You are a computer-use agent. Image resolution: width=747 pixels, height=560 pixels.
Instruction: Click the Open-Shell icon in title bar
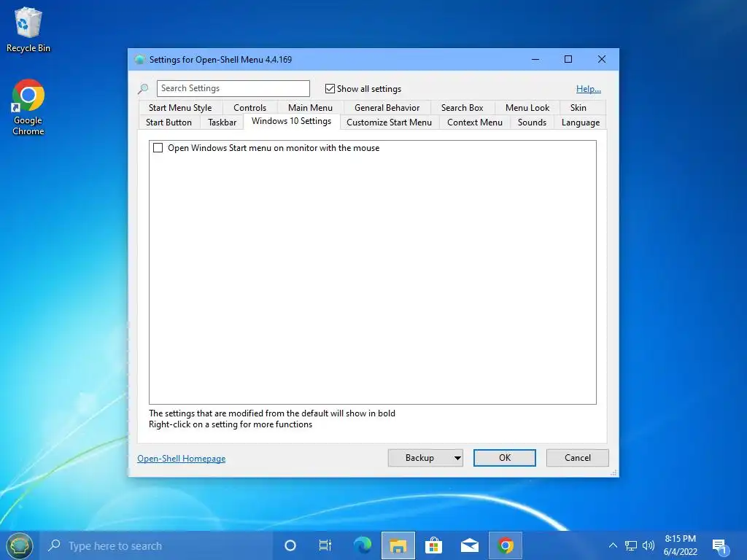pos(139,60)
